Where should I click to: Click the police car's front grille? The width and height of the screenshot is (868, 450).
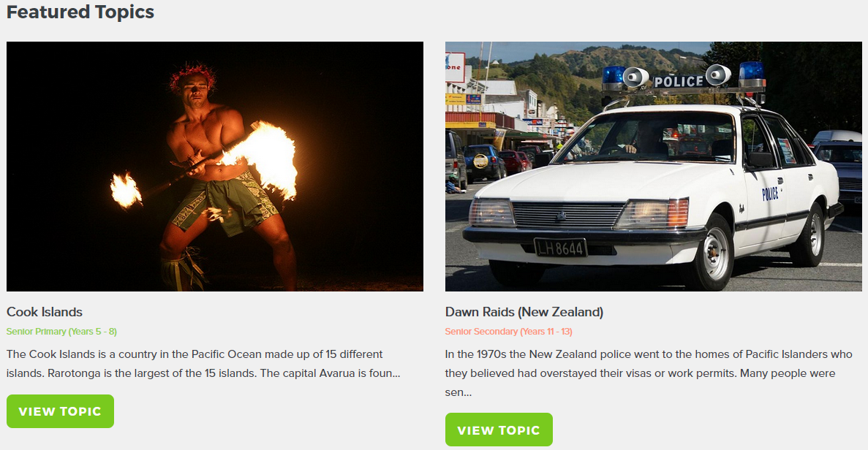point(569,216)
